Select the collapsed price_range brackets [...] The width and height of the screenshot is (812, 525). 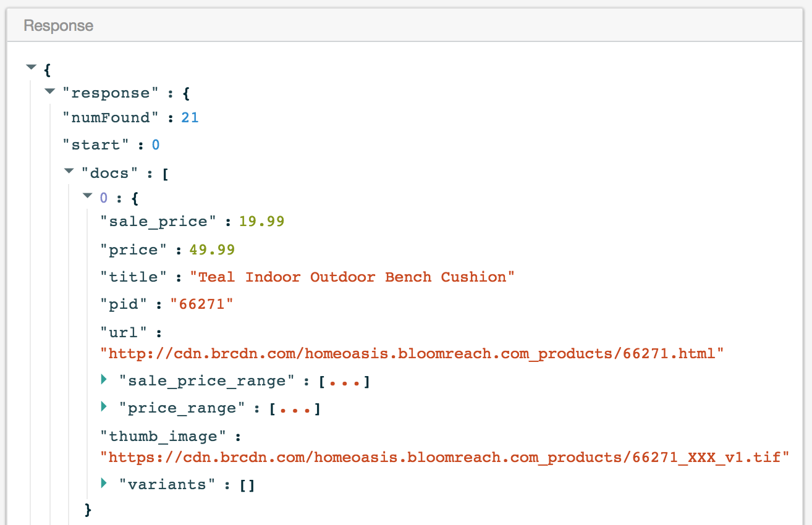(295, 408)
